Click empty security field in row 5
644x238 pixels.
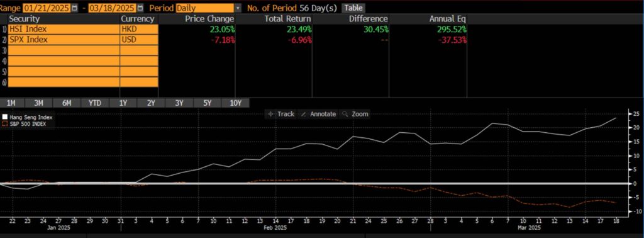(64, 71)
